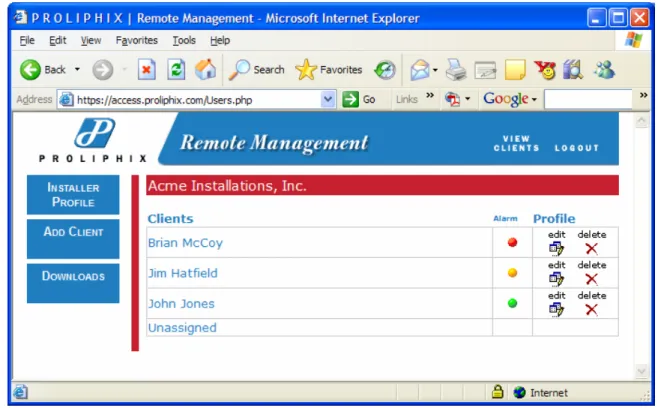
Task: Open the Edit menu
Action: point(57,40)
